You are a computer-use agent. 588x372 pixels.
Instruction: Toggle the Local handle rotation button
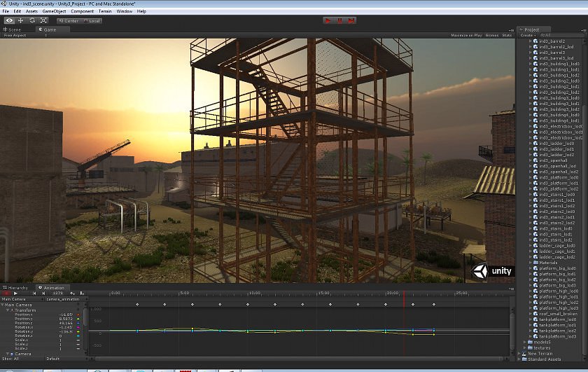(92, 21)
